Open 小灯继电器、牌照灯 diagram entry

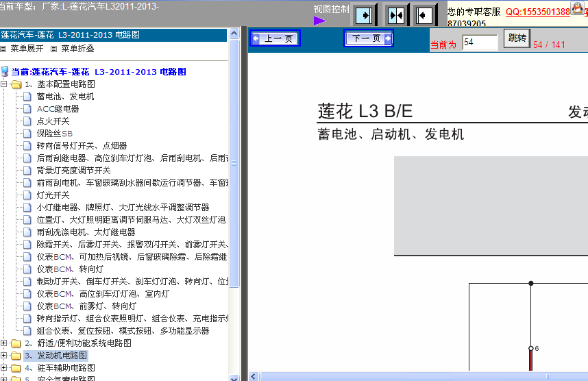pyautogui.click(x=123, y=208)
